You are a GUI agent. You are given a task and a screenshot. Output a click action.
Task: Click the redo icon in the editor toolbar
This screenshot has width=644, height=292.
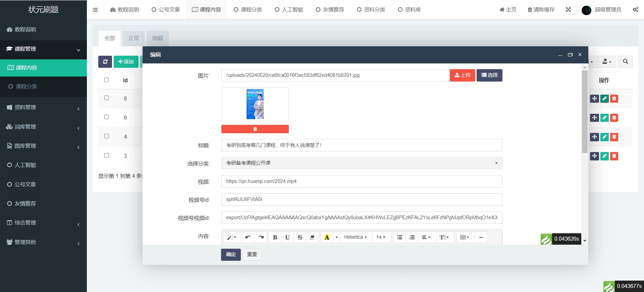coord(261,237)
